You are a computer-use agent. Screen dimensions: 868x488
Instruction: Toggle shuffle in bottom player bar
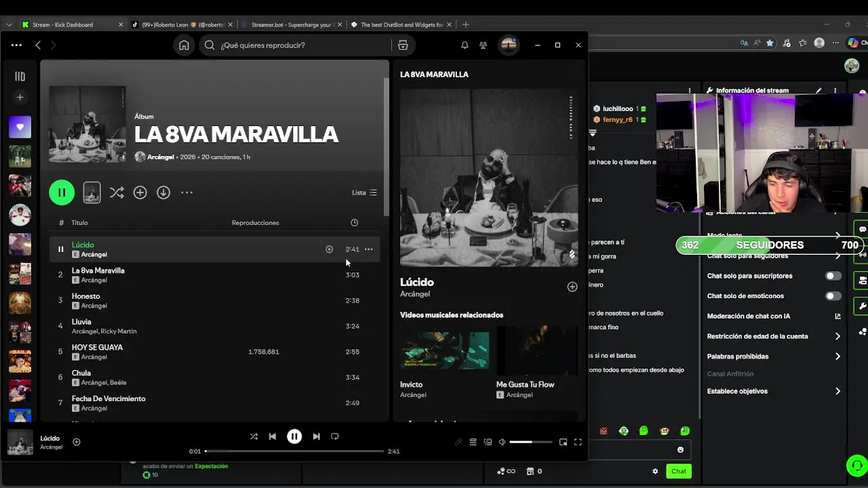[x=254, y=436]
